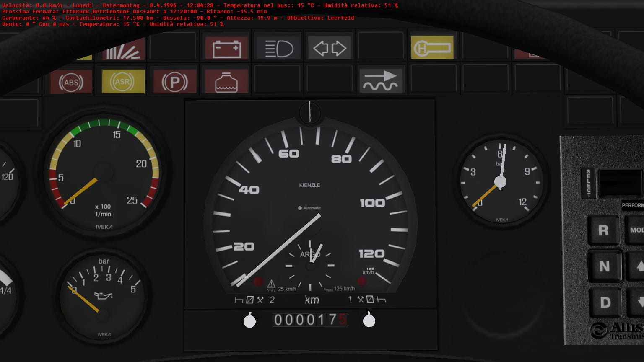Click the red coolant level warning light

(x=226, y=81)
